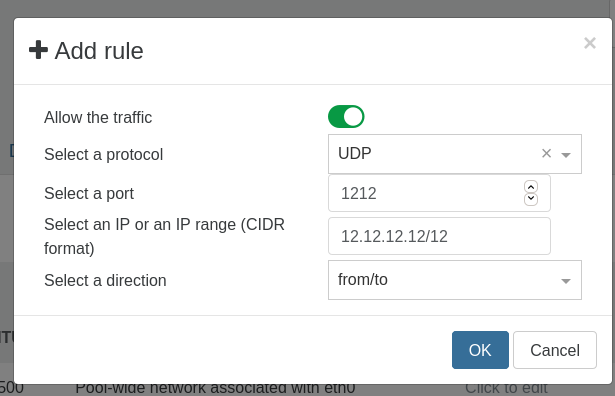The image size is (615, 396).
Task: Click the port field containing 1212
Action: pos(439,193)
